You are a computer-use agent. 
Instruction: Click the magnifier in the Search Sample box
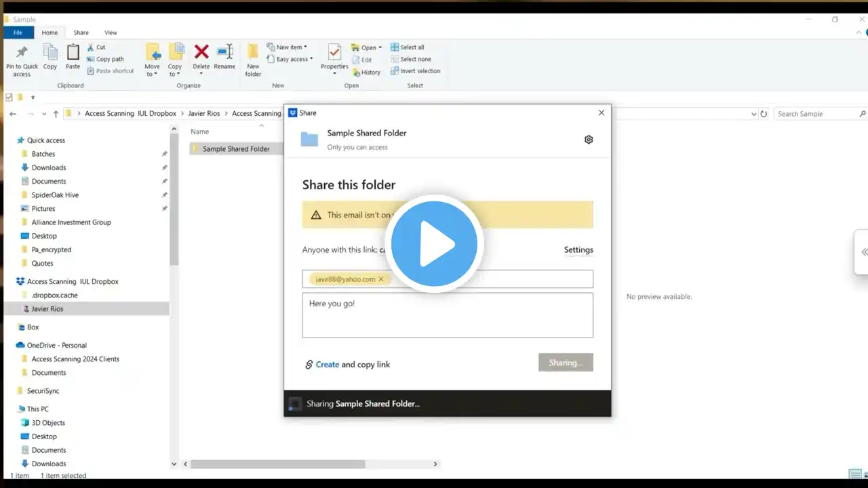[x=863, y=114]
